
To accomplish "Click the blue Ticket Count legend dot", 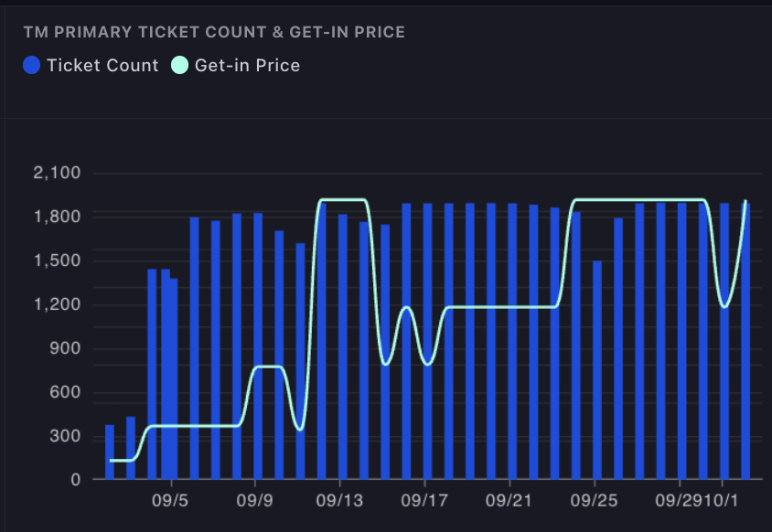I will coord(32,65).
